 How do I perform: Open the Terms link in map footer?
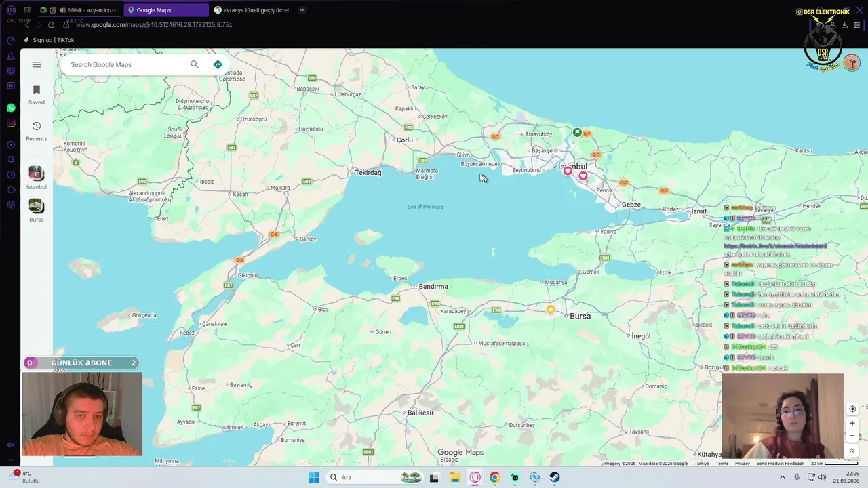tap(722, 464)
